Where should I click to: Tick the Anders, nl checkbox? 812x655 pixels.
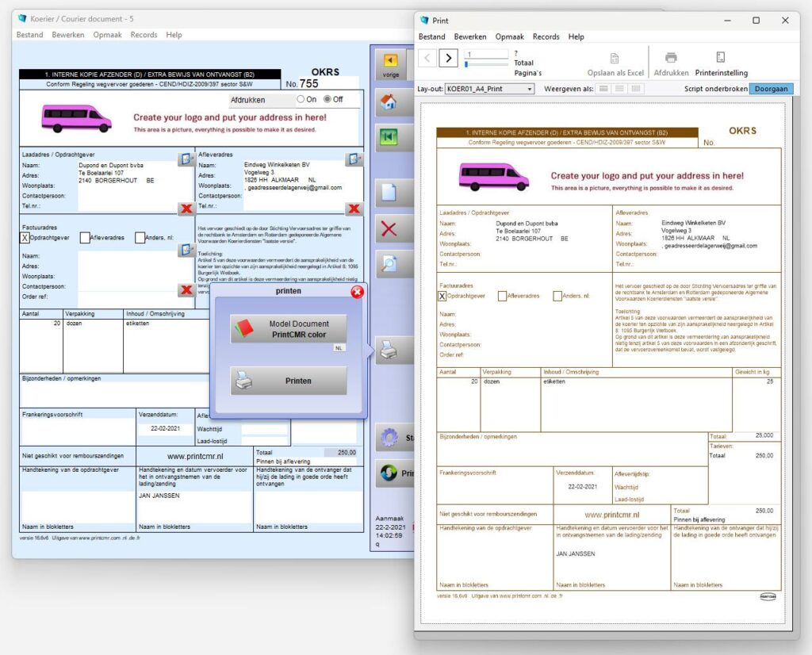140,237
